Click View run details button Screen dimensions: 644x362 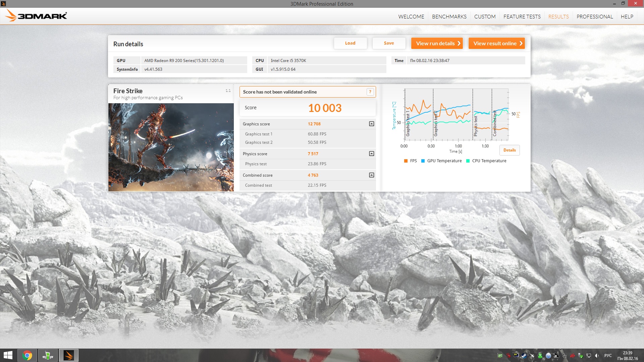pos(437,43)
